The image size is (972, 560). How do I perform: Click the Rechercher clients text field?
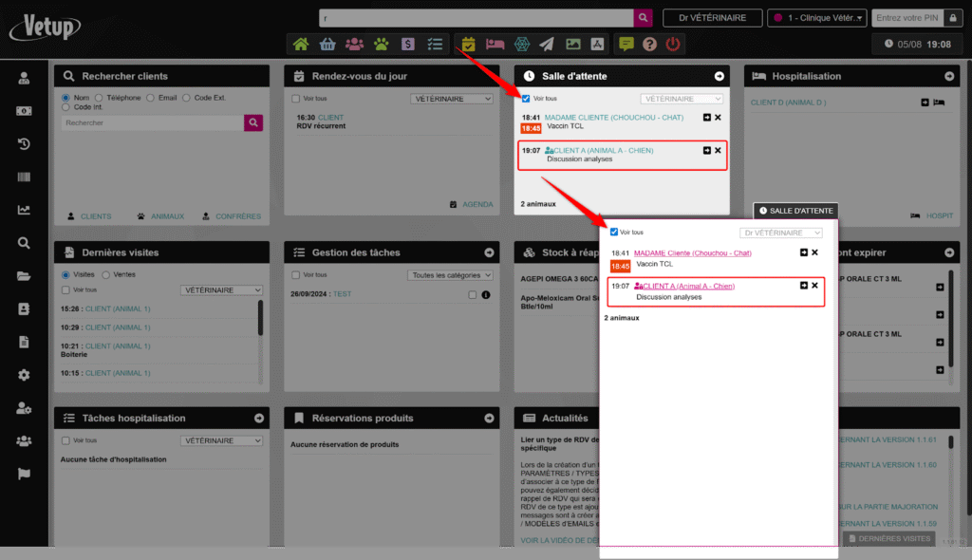152,122
